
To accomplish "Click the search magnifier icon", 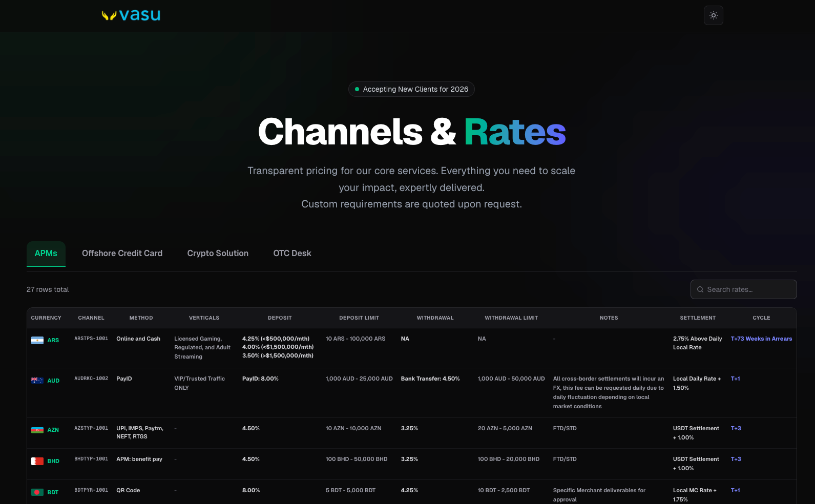I will (x=700, y=289).
